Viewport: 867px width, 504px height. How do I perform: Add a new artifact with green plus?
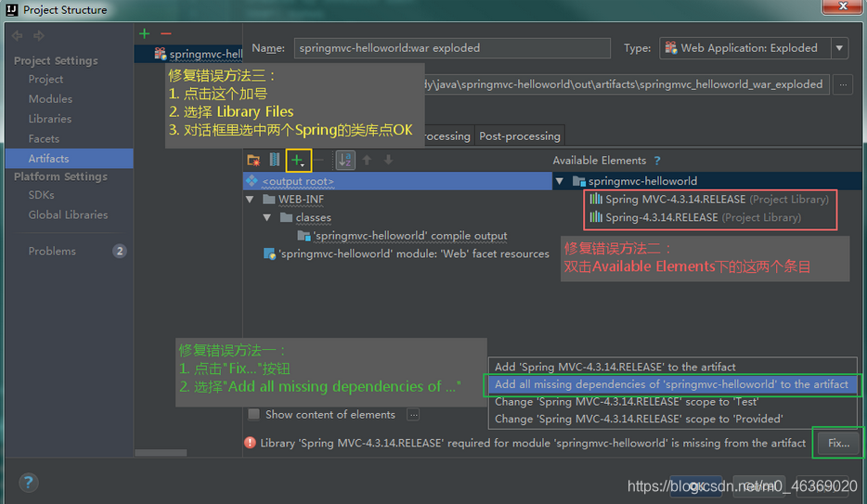[144, 33]
